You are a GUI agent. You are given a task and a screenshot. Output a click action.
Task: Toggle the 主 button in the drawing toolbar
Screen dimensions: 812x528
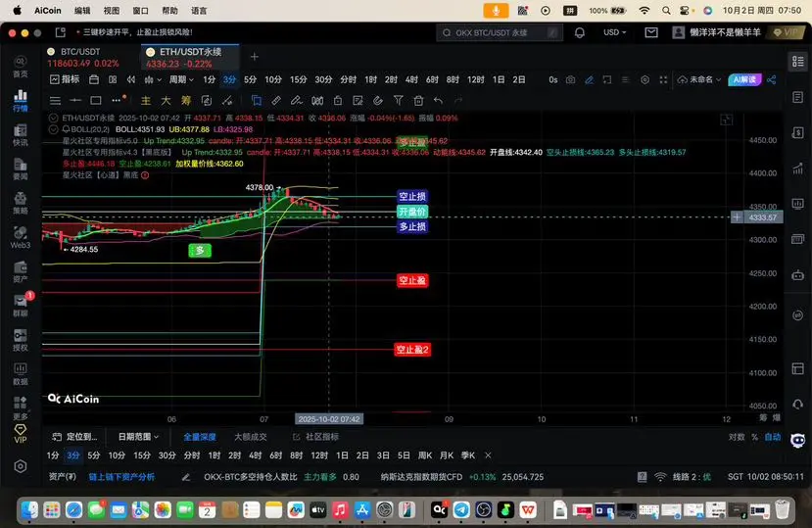point(146,101)
